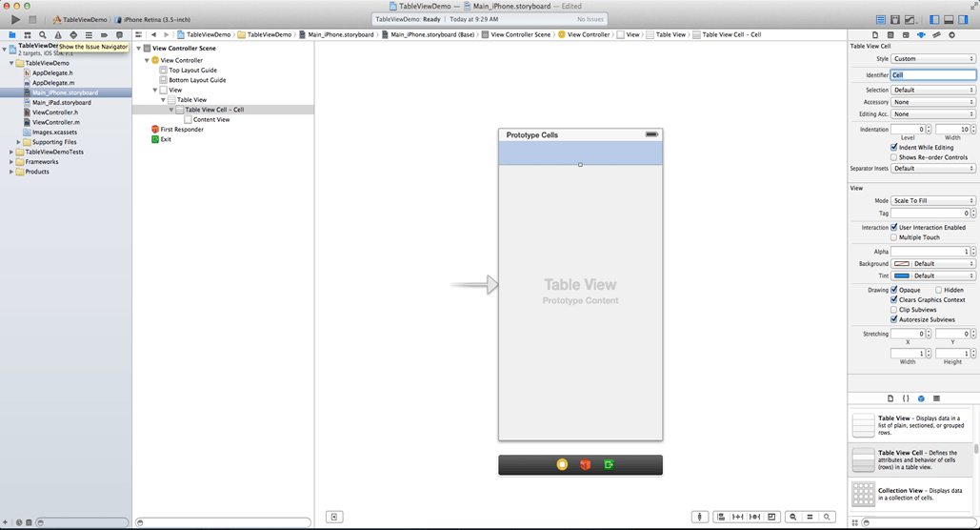The image size is (980, 530).
Task: Open the Accessory dropdown
Action: [933, 102]
